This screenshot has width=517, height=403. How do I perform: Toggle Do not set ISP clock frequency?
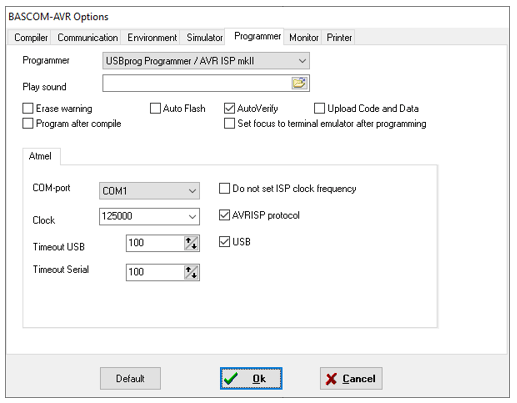224,188
